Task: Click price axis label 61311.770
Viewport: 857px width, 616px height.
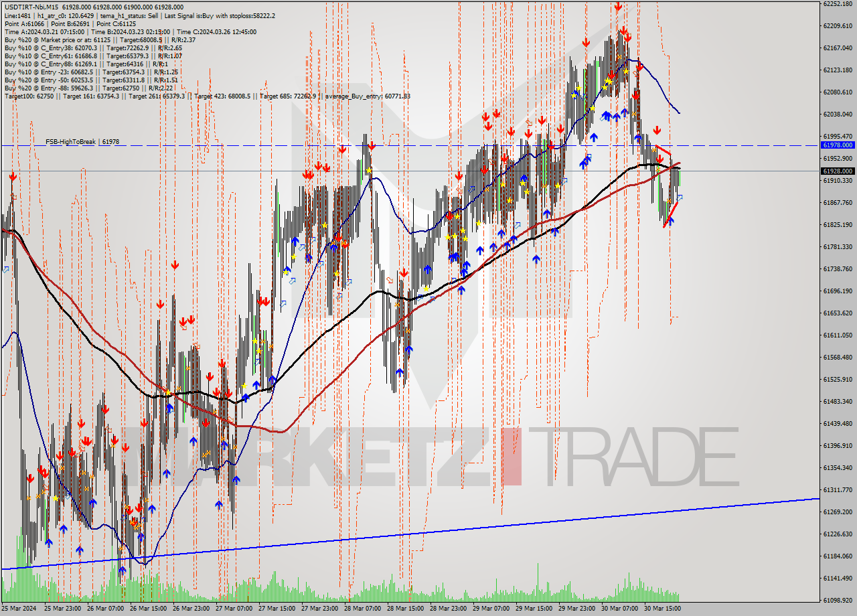Action: click(x=838, y=489)
